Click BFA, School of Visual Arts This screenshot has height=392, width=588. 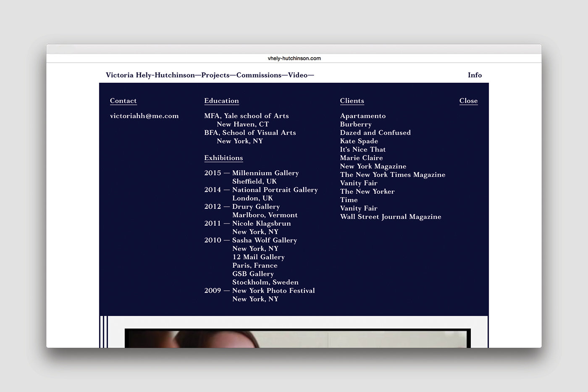[x=250, y=133]
